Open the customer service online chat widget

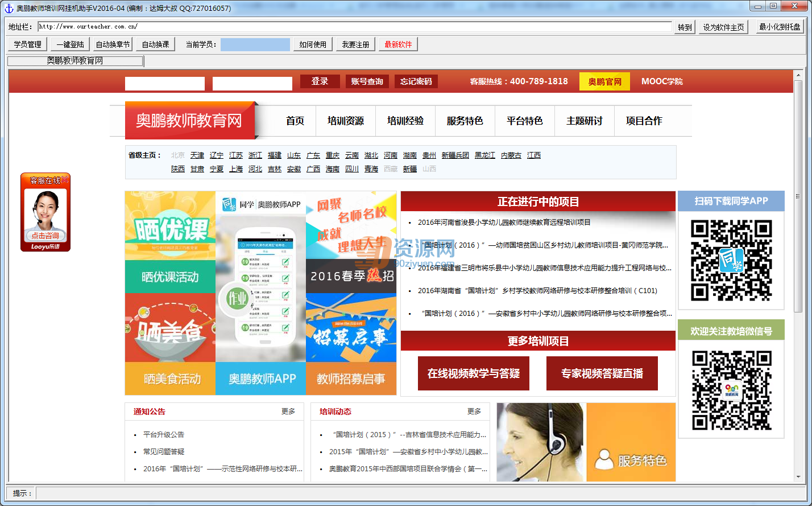pos(45,212)
